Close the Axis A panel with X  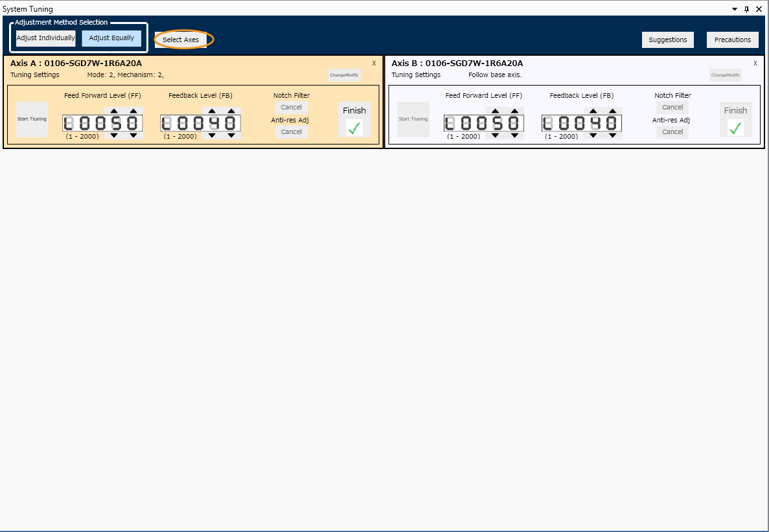[374, 64]
